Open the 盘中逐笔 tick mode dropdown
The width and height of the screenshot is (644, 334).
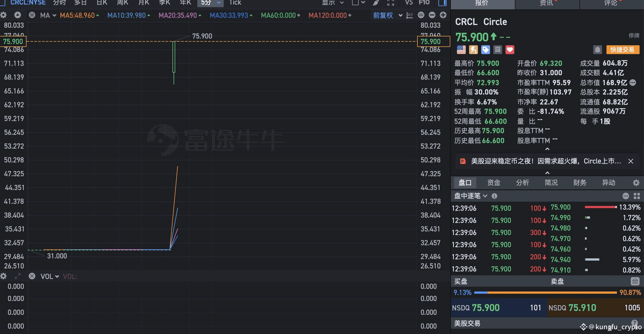[471, 196]
